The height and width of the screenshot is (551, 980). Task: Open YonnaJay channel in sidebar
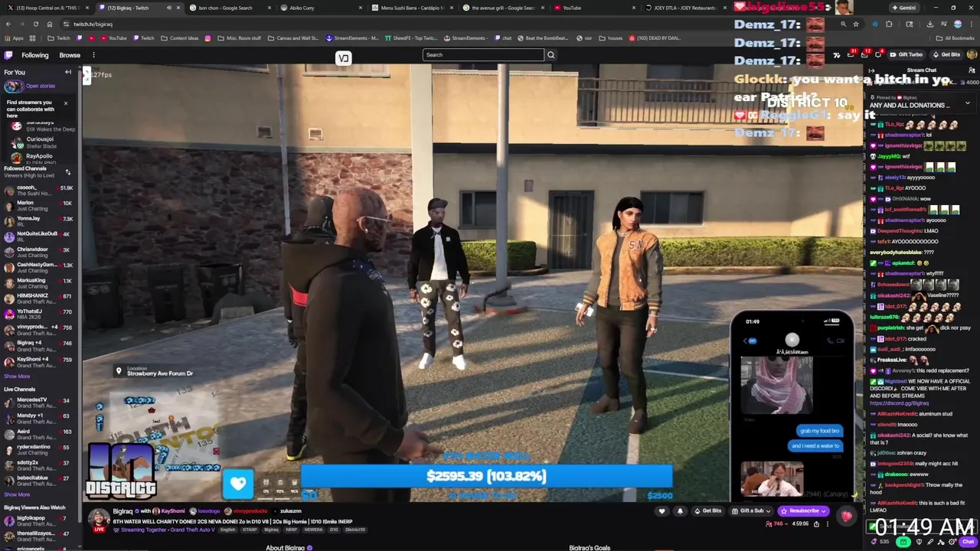pyautogui.click(x=38, y=221)
